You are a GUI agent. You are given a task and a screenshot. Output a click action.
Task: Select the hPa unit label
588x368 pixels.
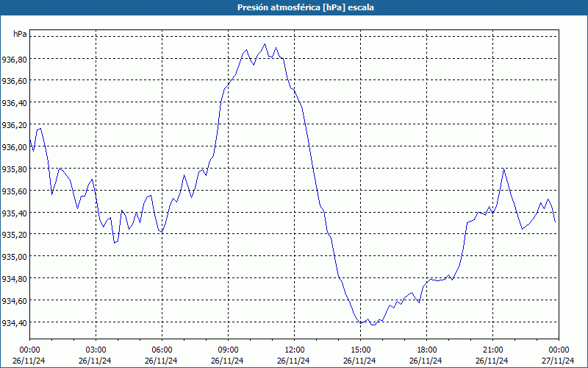point(20,34)
